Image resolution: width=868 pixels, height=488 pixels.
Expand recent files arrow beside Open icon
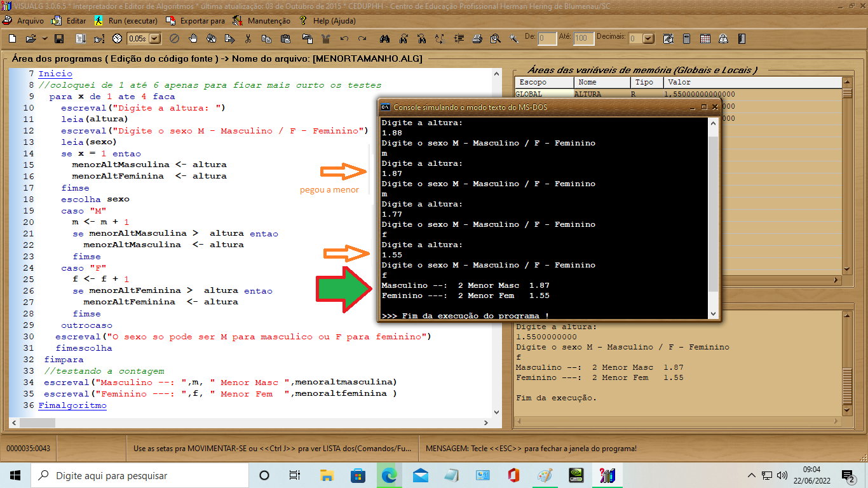click(44, 39)
